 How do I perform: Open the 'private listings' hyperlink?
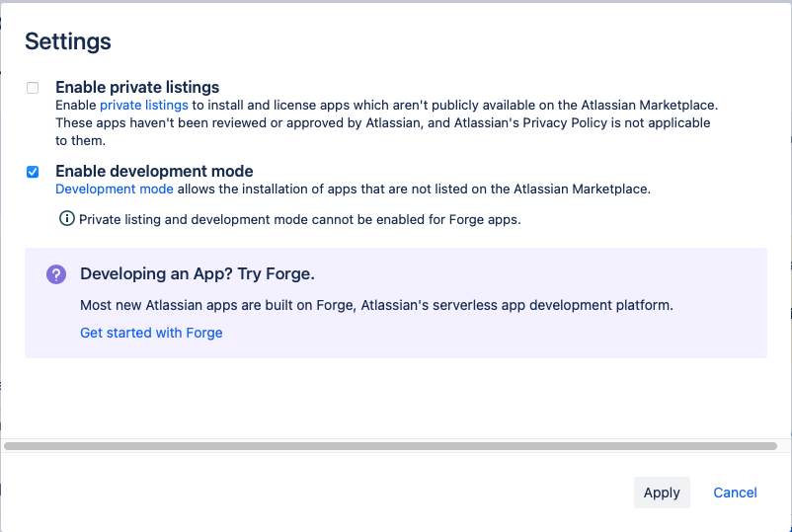pos(144,105)
